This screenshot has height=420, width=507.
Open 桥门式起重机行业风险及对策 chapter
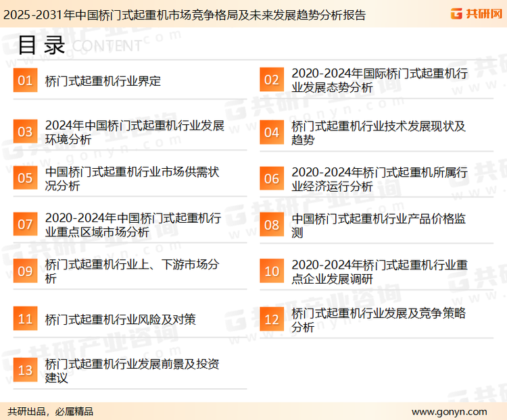(120, 319)
